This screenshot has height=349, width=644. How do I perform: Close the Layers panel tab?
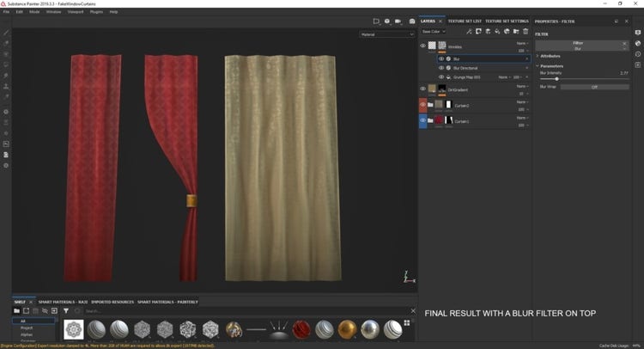[440, 21]
